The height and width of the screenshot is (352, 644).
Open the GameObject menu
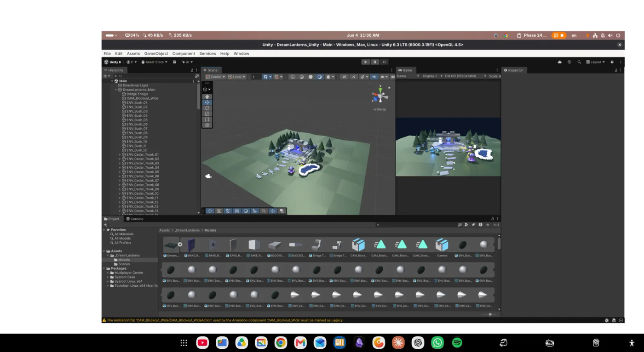point(156,54)
